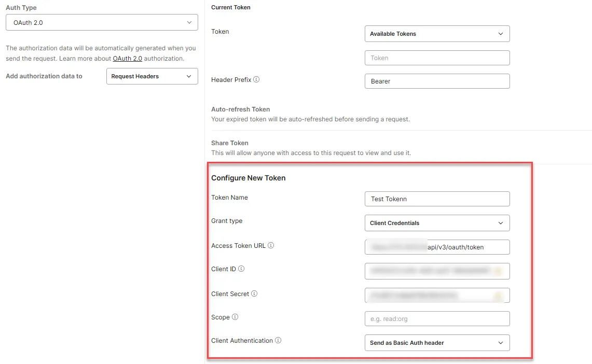Expand the Request Headers dropdown

[x=152, y=76]
